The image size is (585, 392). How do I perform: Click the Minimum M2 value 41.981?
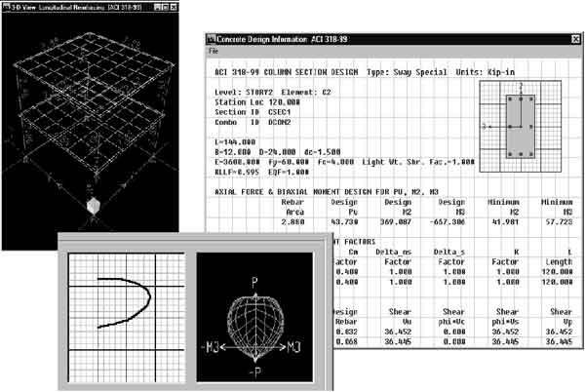(x=505, y=222)
